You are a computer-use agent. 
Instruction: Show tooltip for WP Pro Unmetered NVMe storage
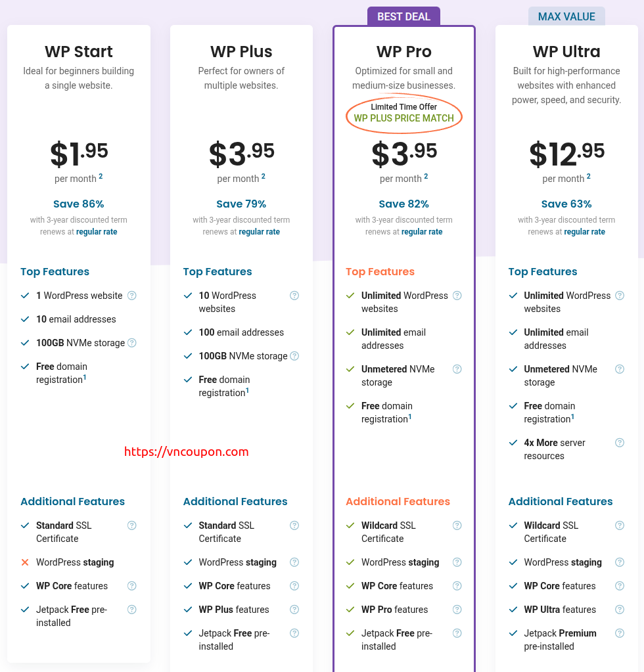click(x=457, y=369)
